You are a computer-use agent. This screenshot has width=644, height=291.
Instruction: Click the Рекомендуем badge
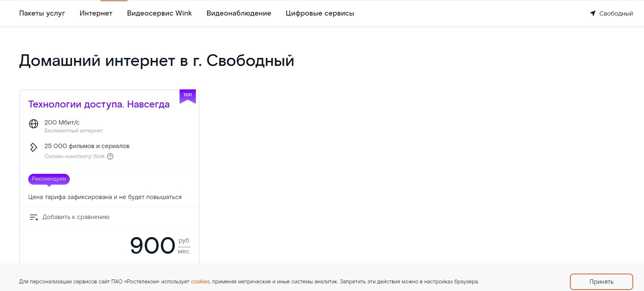point(49,179)
